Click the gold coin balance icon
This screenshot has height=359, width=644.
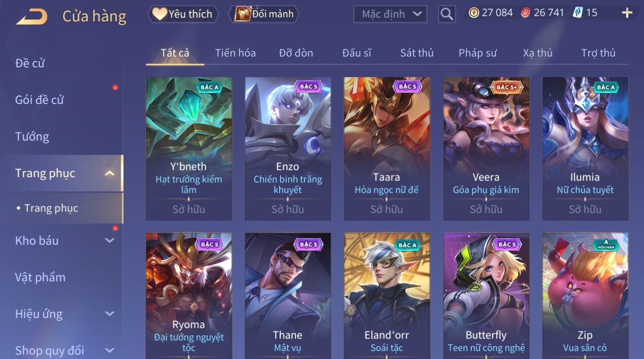(473, 13)
